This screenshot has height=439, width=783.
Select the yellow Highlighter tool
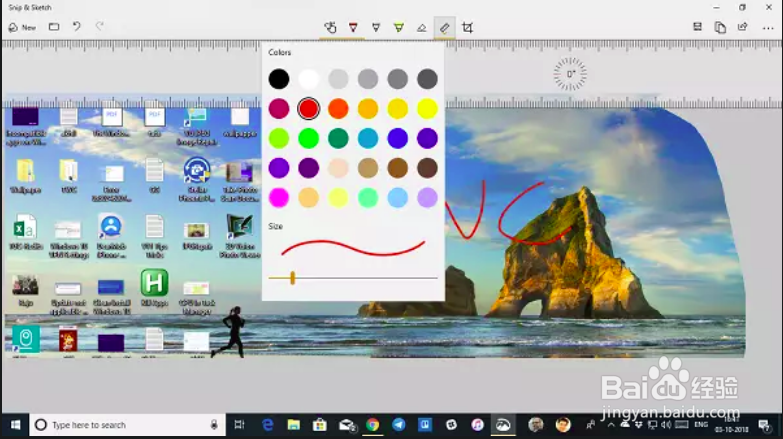[x=398, y=27]
